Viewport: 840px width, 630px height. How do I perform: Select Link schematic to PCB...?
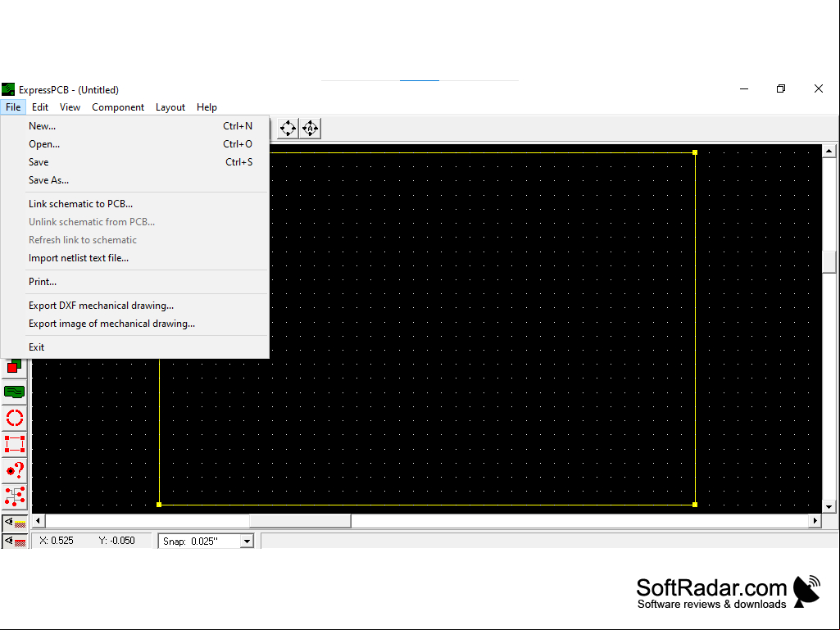point(135,203)
